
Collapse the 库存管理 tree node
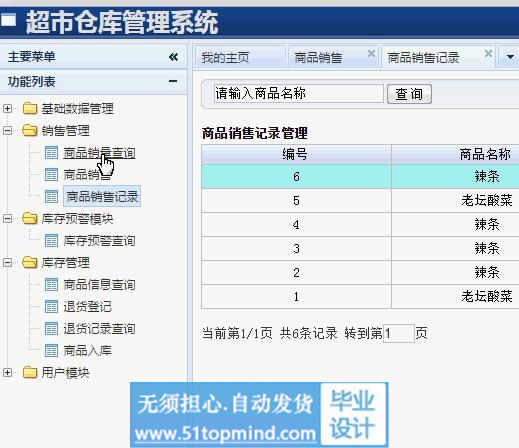coord(7,263)
